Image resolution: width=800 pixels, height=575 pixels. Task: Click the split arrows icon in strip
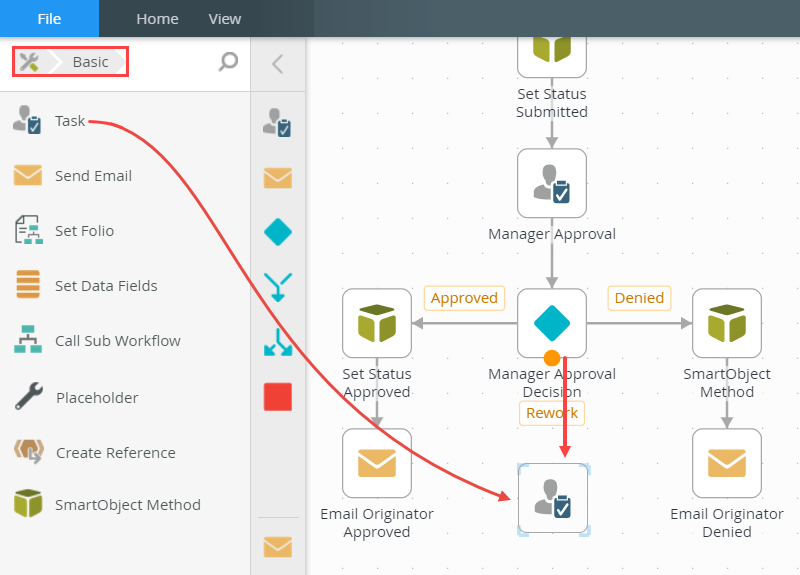(x=278, y=342)
